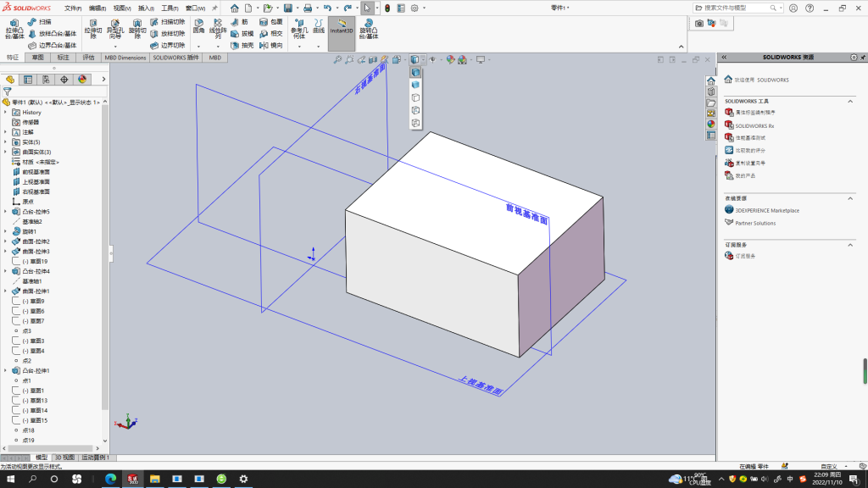868x488 pixels.
Task: Select the 拉伸凸台/基体 extrude boss tool
Action: 14,30
